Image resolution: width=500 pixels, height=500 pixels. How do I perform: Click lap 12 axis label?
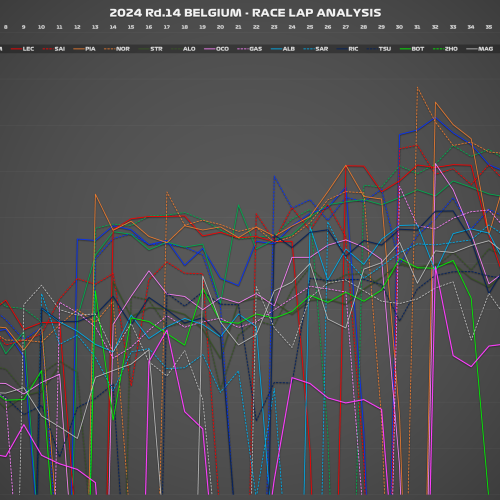tap(77, 27)
